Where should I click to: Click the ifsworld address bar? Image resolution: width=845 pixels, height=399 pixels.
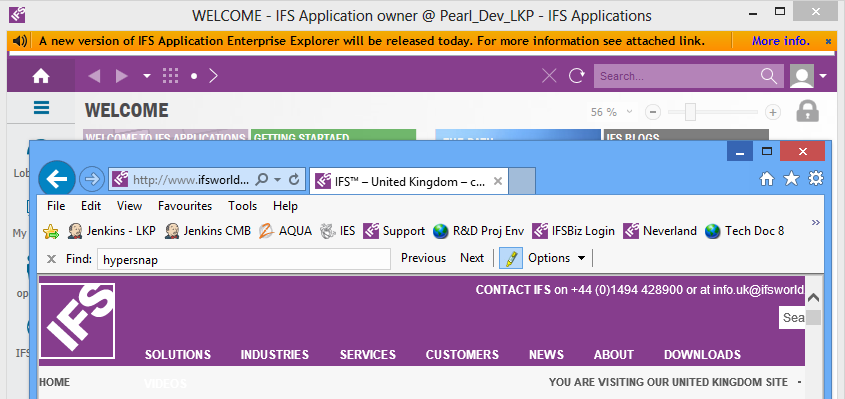(191, 180)
